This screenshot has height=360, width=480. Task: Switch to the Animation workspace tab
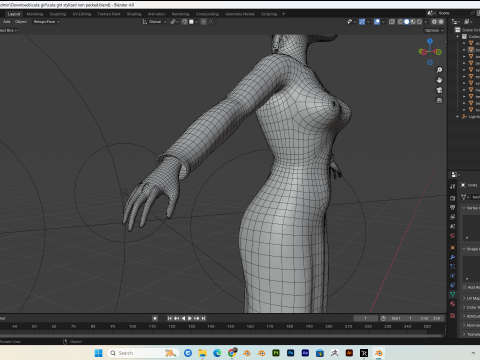point(156,14)
